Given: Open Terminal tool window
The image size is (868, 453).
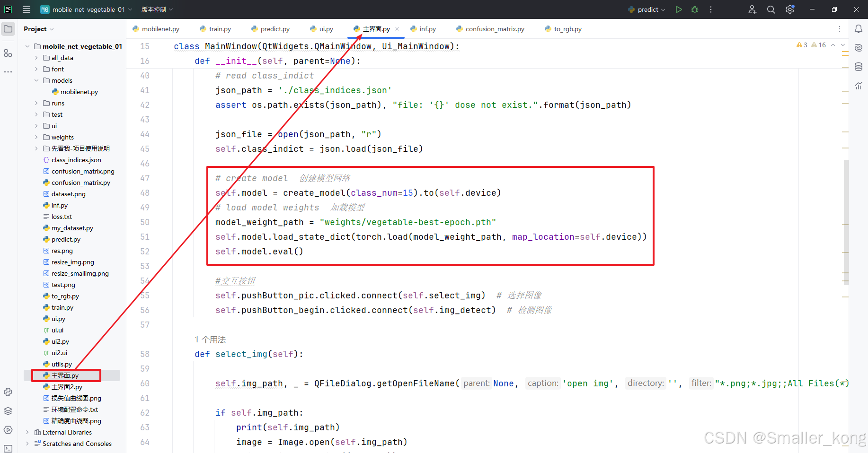Looking at the screenshot, I should [x=8, y=448].
